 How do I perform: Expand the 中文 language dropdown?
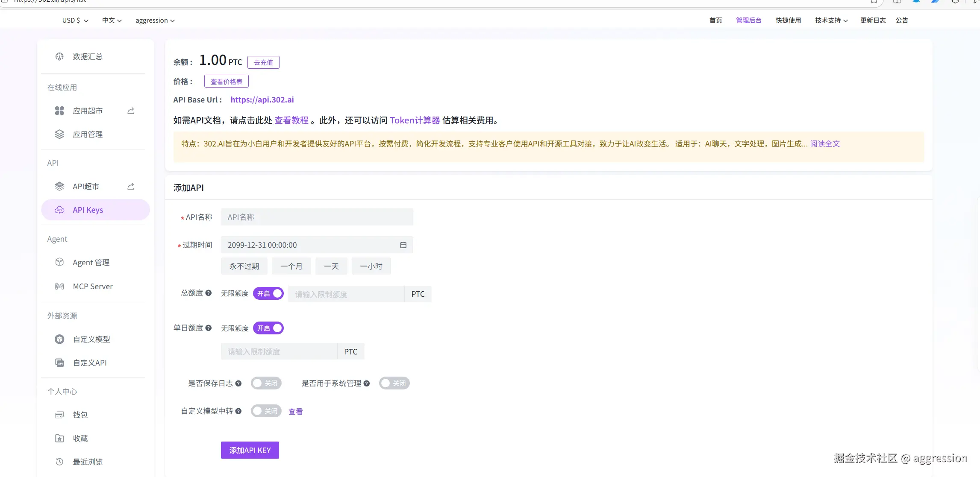coord(112,20)
